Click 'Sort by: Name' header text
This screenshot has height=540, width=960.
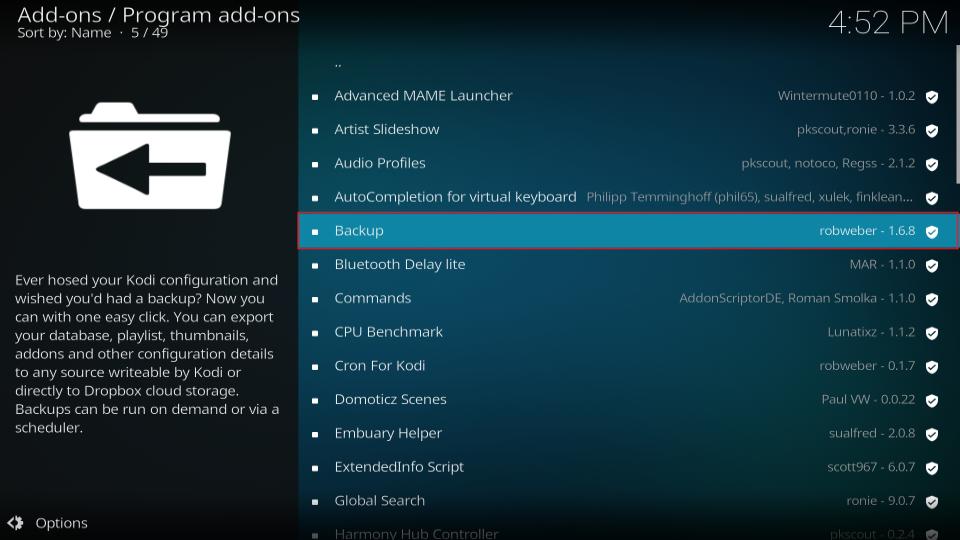point(64,33)
